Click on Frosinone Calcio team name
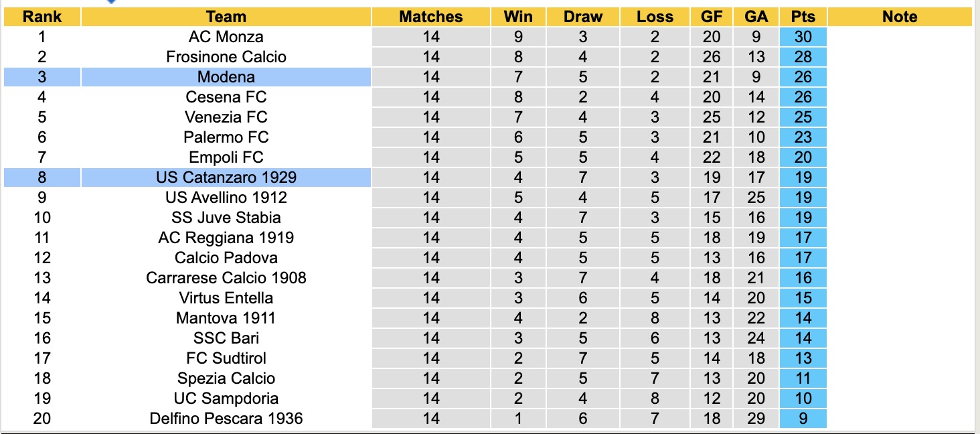Viewport: 980px width, 434px height. coord(226,57)
